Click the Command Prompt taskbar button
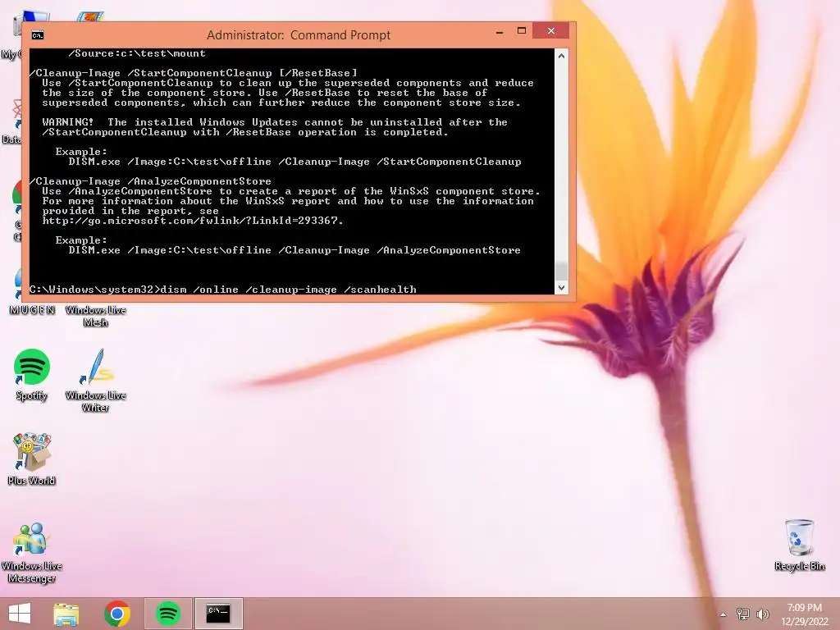Image resolution: width=840 pixels, height=630 pixels. (x=218, y=614)
